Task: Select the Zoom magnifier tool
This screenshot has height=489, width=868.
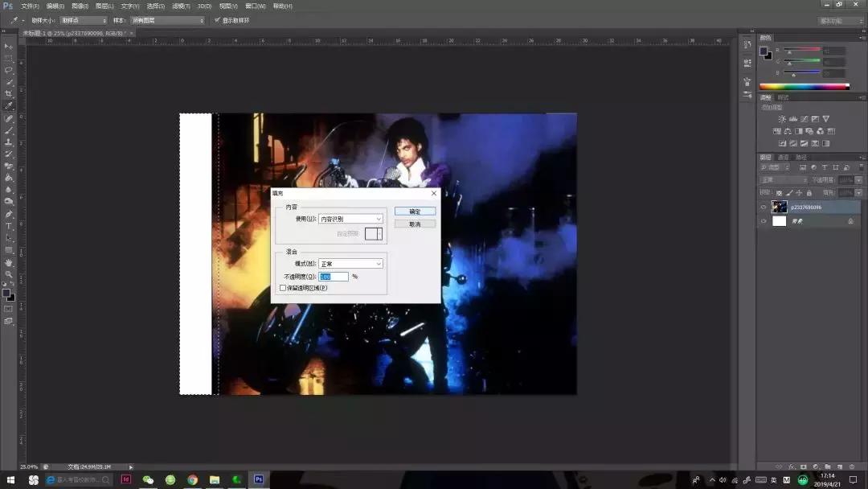Action: coord(9,274)
